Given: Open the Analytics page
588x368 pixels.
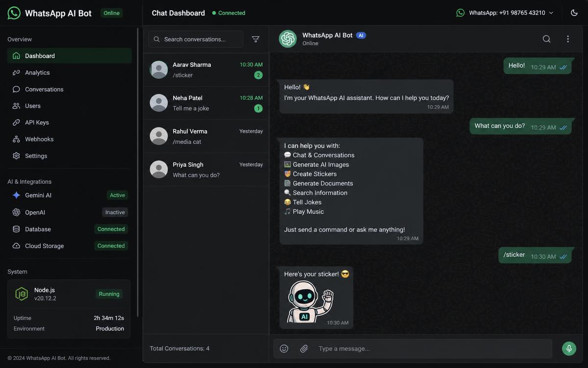Looking at the screenshot, I should coord(70,72).
